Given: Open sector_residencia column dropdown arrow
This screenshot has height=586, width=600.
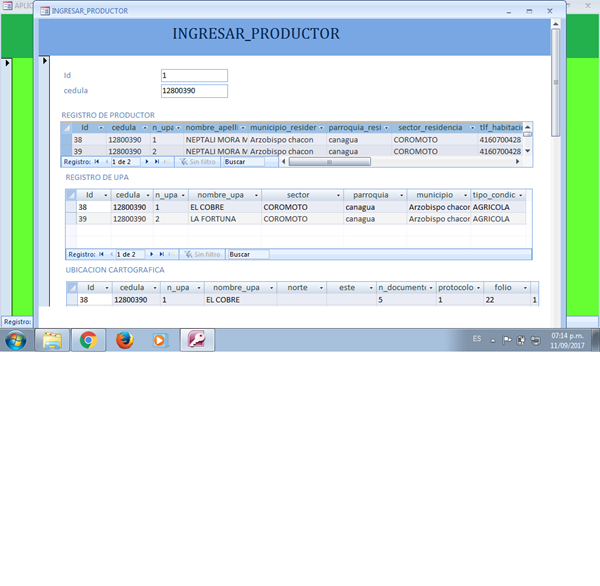Looking at the screenshot, I should coord(472,128).
